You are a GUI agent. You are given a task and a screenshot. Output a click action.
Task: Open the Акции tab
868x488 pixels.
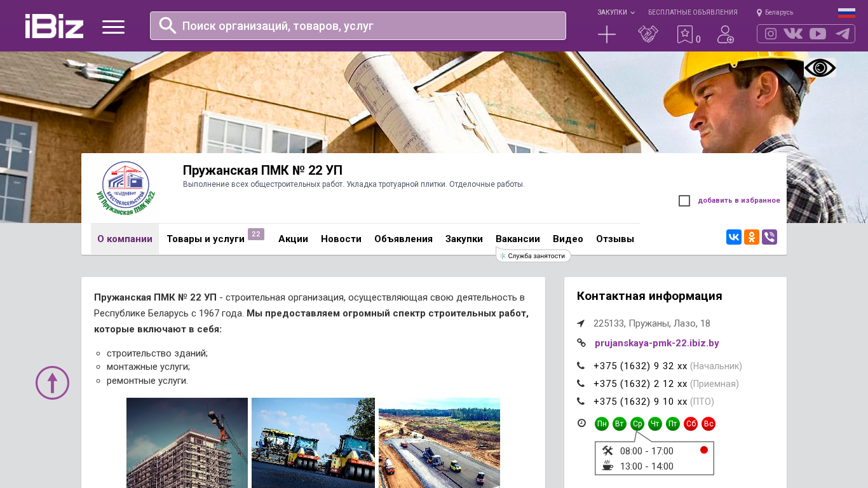(293, 239)
